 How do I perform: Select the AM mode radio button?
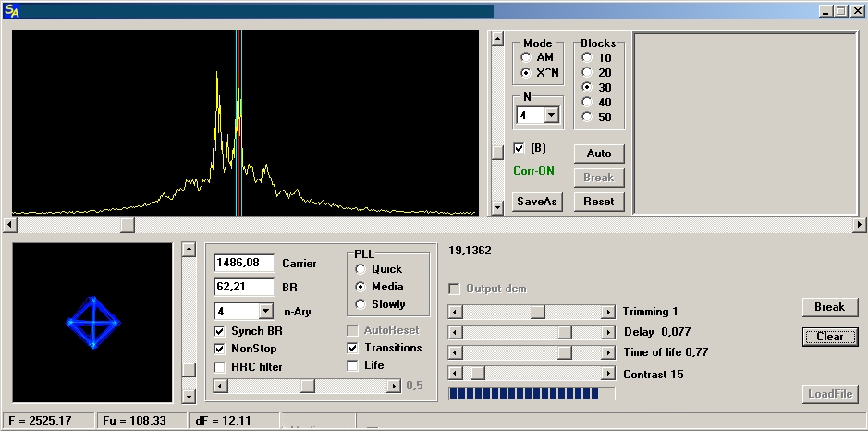[x=526, y=57]
